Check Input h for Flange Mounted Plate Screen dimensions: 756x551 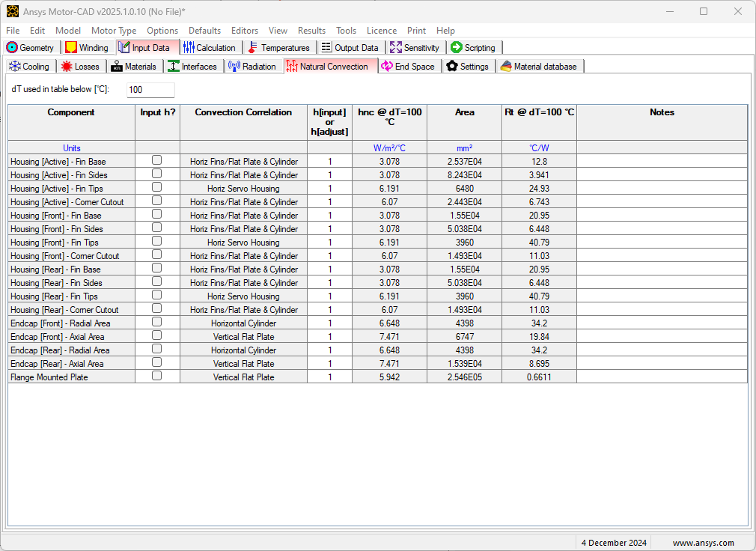pyautogui.click(x=156, y=376)
